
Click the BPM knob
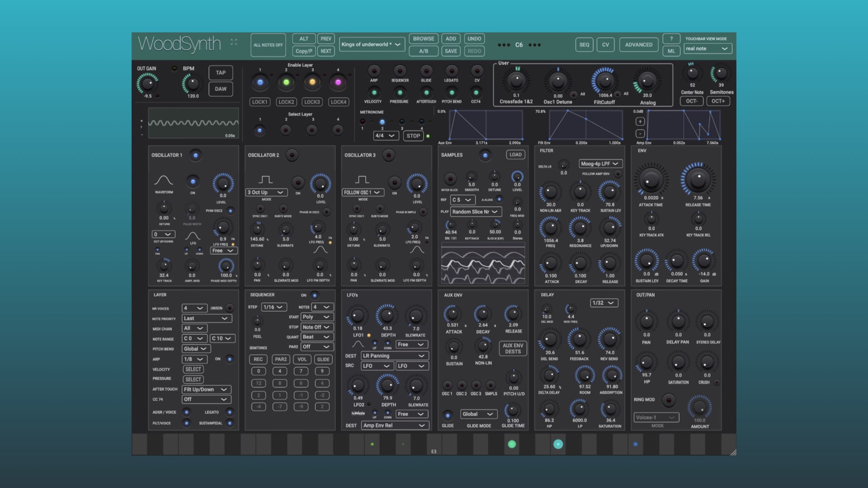point(193,84)
